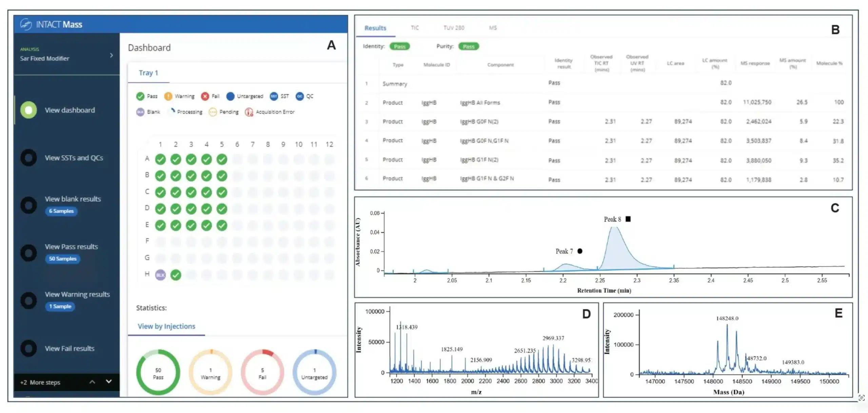Click the Warning legend icon

[x=168, y=97]
